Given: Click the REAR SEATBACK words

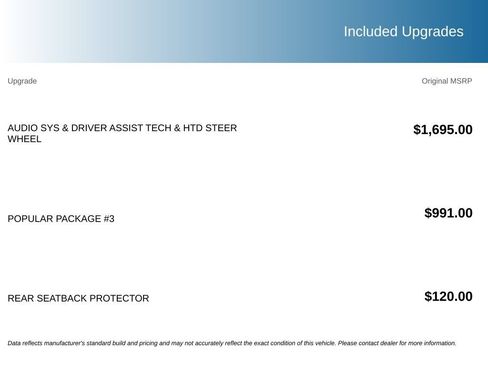Looking at the screenshot, I should click(46, 298).
